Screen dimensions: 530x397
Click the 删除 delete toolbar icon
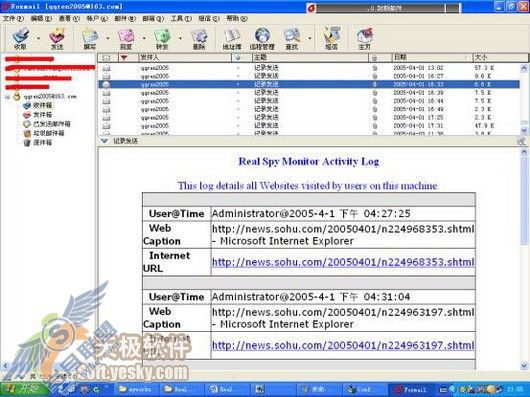tap(199, 39)
